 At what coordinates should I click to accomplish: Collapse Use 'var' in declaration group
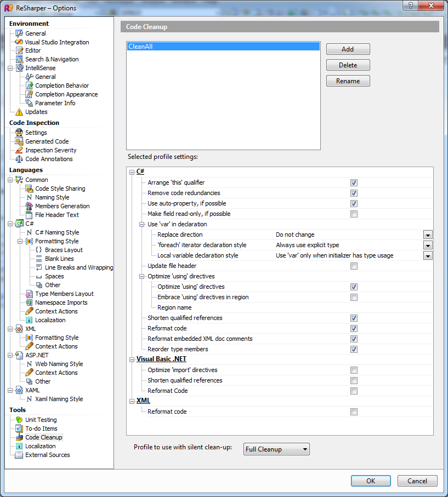[142, 225]
